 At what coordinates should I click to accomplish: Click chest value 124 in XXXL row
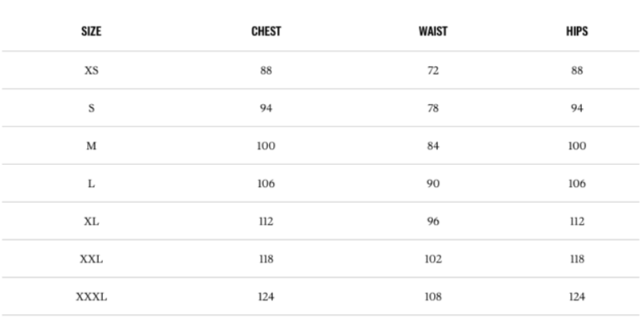(266, 297)
